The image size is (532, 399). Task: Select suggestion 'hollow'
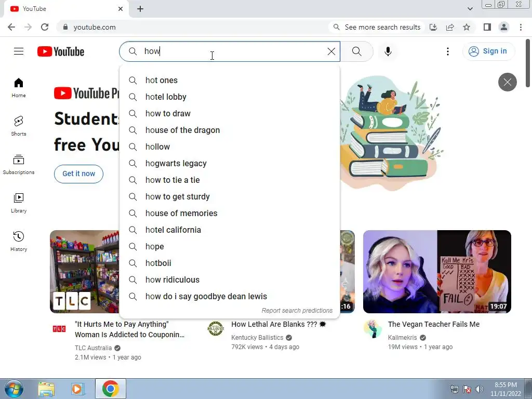(x=230, y=147)
